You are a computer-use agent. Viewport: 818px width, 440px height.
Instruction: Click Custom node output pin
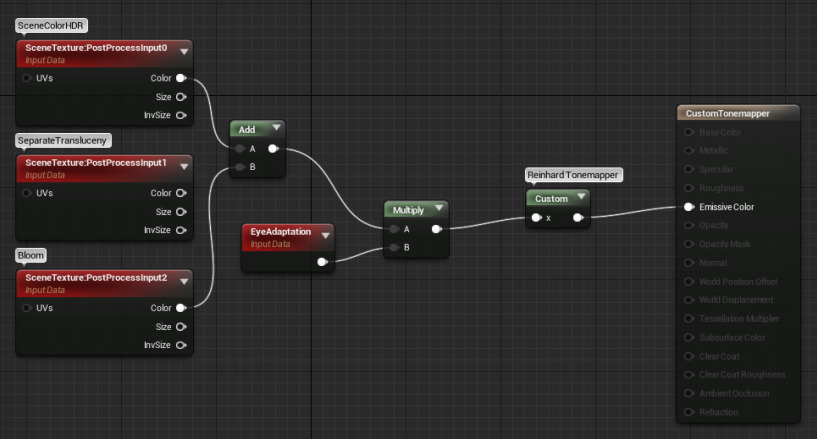pos(578,218)
